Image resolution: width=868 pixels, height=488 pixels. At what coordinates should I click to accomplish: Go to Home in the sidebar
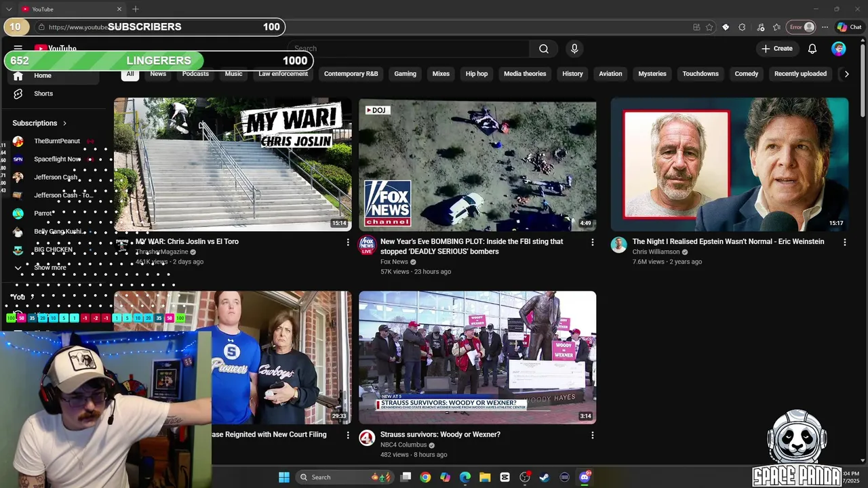(54, 75)
